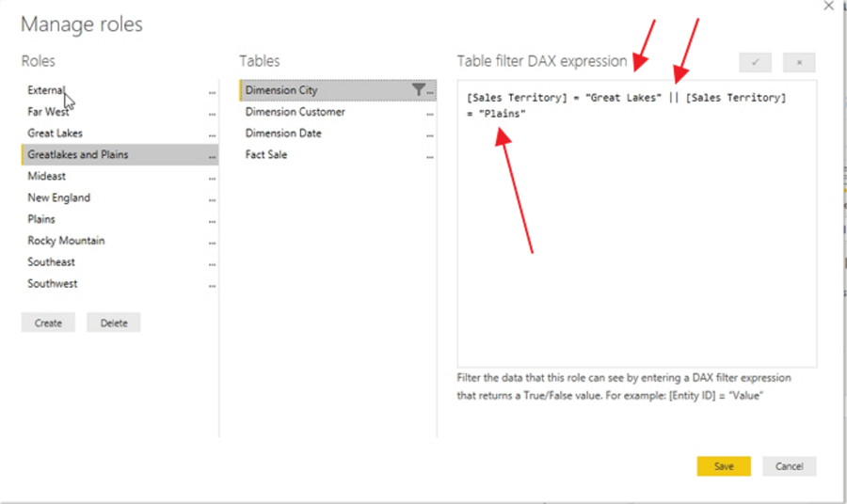847x504 pixels.
Task: Click inside the DAX expression editor
Action: 636,235
